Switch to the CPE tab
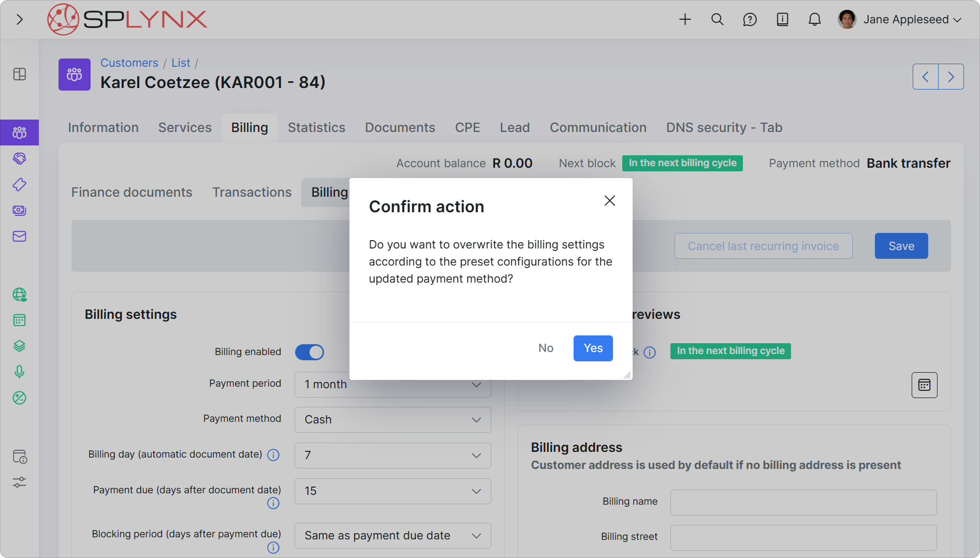This screenshot has height=558, width=980. (467, 127)
